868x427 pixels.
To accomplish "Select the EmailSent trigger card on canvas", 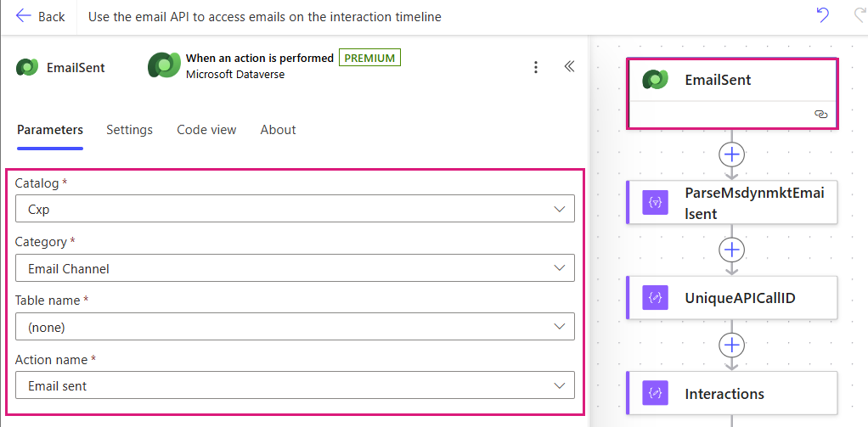I will [x=732, y=94].
